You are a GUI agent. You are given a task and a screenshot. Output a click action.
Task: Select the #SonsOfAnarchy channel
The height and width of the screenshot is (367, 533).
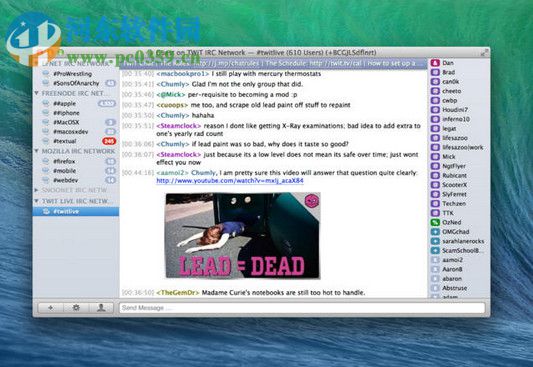coord(76,83)
